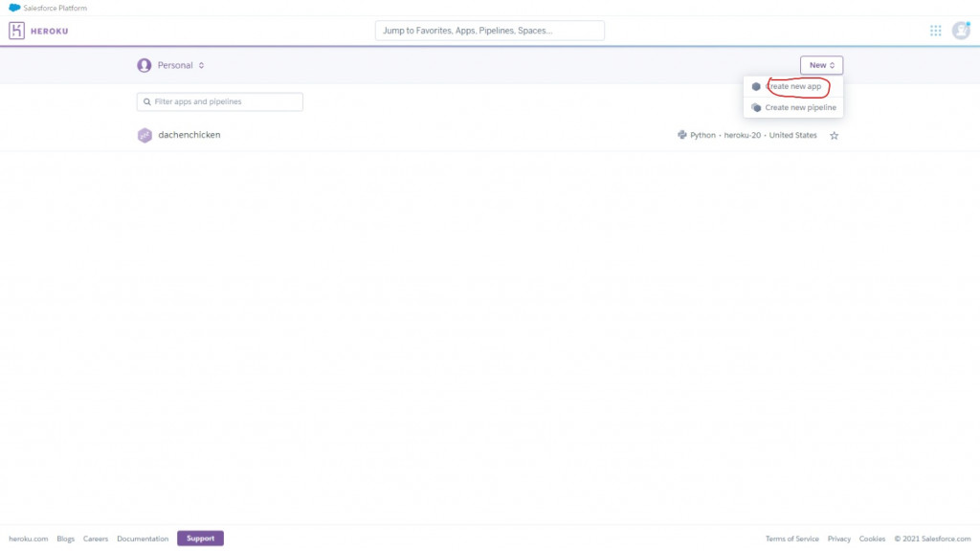Toggle the New dropdown button

(821, 65)
